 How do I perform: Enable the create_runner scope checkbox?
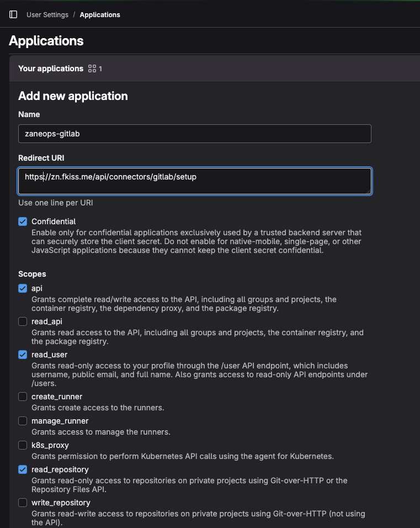pyautogui.click(x=23, y=397)
